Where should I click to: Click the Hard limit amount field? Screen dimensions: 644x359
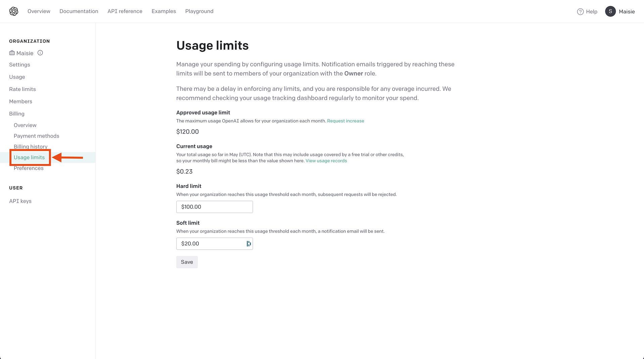coord(214,207)
